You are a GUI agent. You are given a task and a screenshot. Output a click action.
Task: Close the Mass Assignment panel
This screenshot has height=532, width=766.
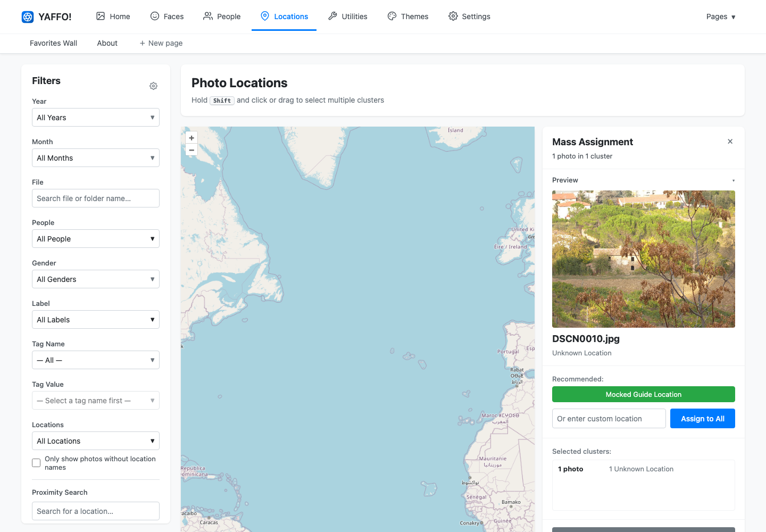click(x=730, y=142)
